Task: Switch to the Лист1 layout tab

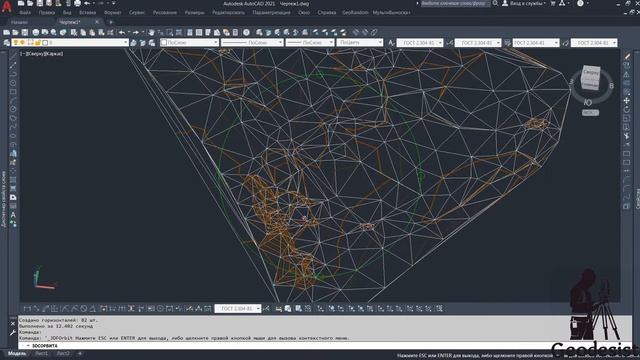Action: 41,353
